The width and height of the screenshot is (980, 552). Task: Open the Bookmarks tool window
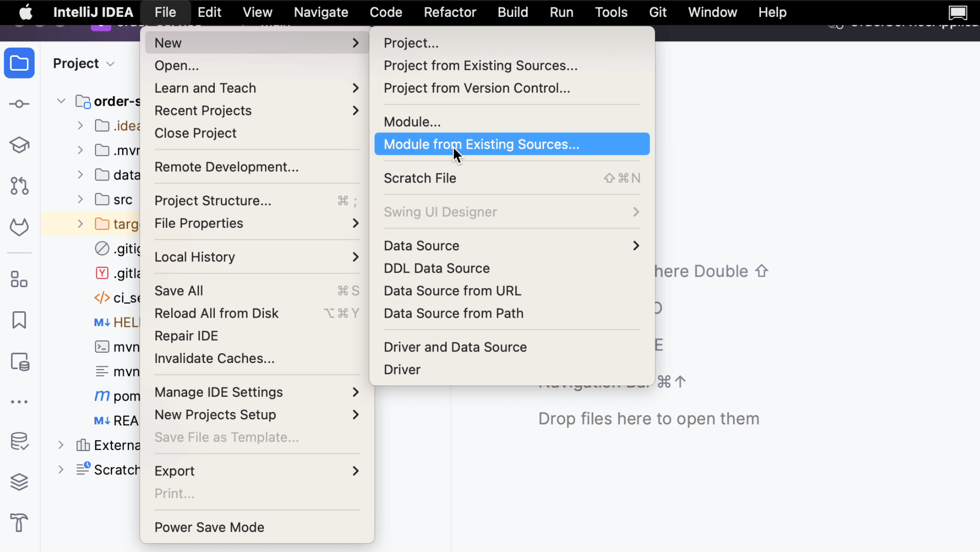click(19, 320)
